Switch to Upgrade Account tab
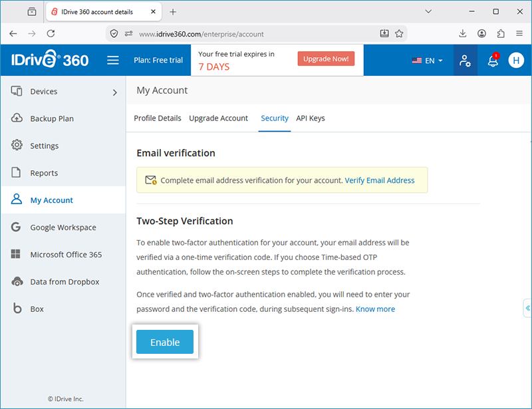 [x=219, y=118]
